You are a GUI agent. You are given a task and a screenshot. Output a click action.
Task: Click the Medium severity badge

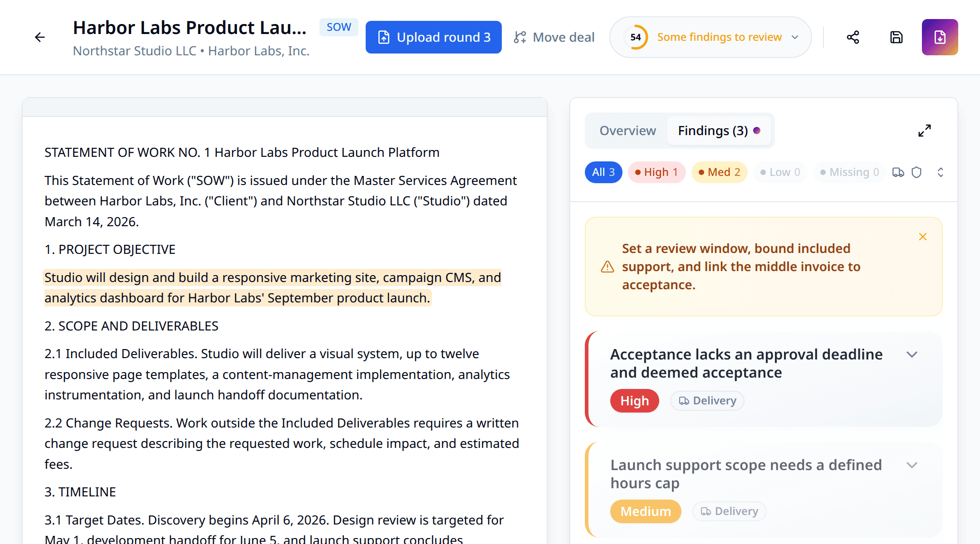click(x=646, y=511)
